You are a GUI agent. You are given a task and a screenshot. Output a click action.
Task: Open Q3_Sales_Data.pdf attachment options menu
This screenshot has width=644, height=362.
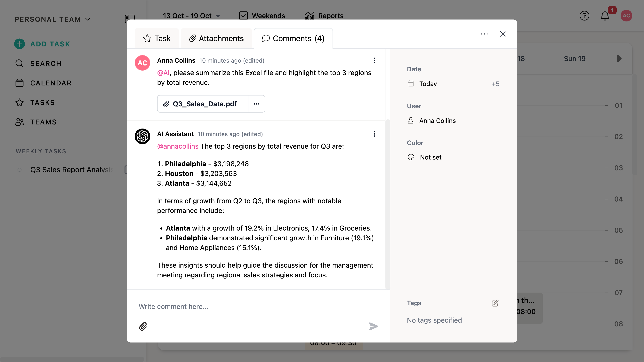point(256,104)
